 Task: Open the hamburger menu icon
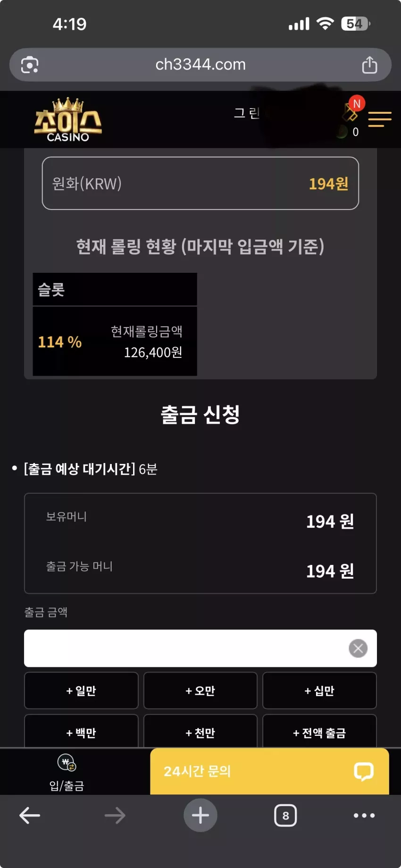tap(380, 119)
